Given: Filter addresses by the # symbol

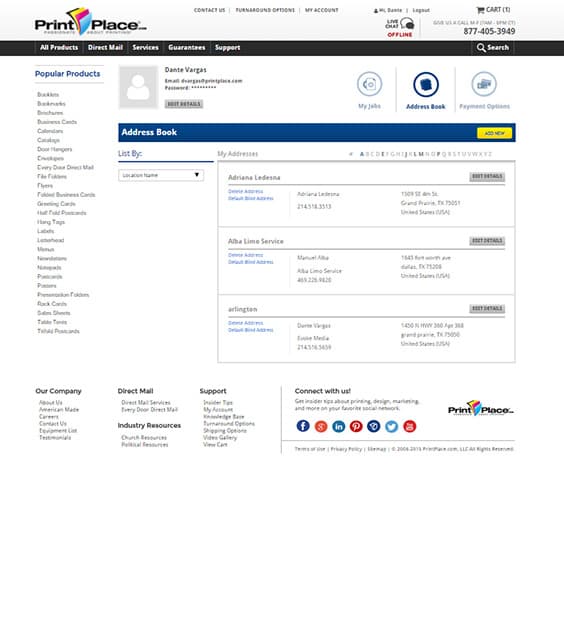Looking at the screenshot, I should [351, 154].
